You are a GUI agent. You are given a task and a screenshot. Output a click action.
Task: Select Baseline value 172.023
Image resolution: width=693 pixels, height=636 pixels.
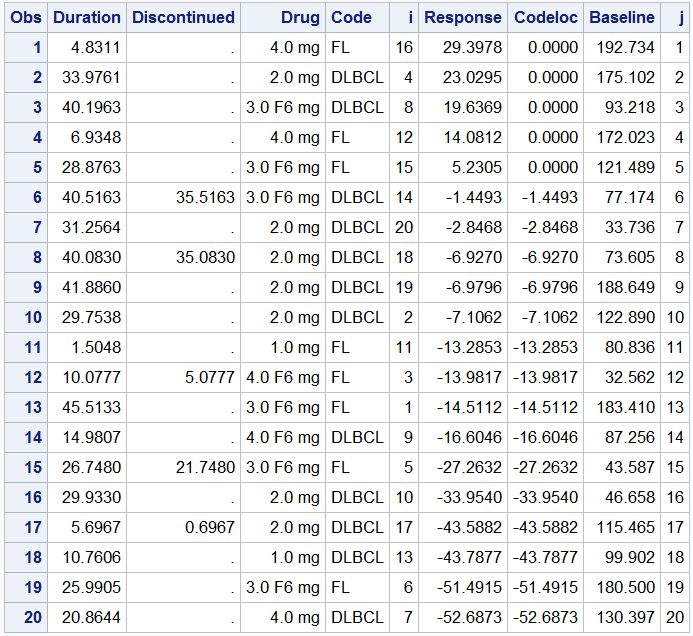pyautogui.click(x=625, y=137)
